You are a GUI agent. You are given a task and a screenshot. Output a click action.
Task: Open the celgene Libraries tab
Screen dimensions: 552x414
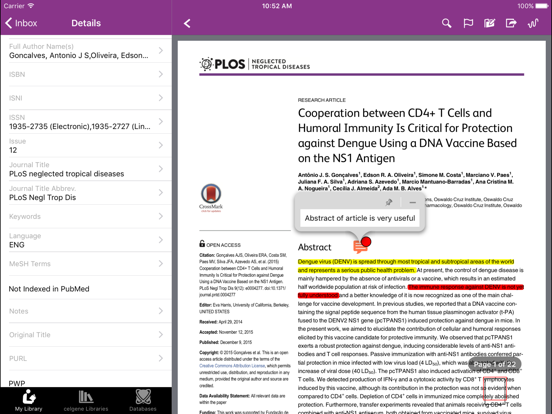point(86,401)
